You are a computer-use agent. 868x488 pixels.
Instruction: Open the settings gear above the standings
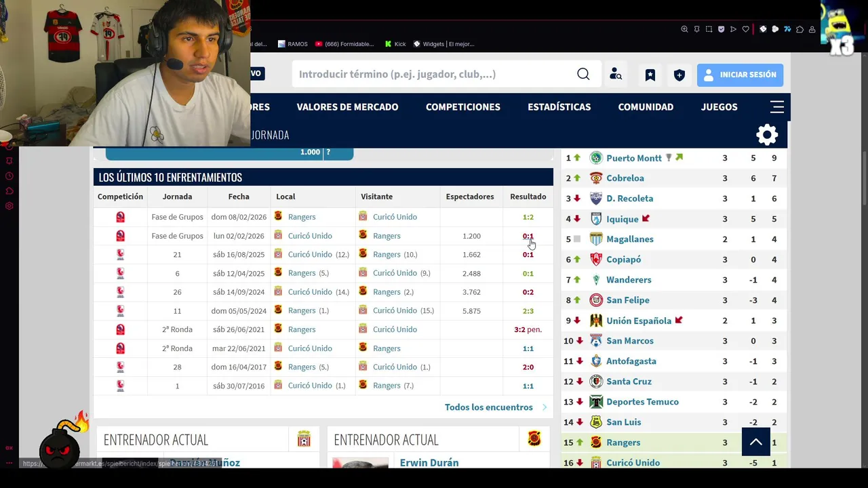pyautogui.click(x=767, y=134)
